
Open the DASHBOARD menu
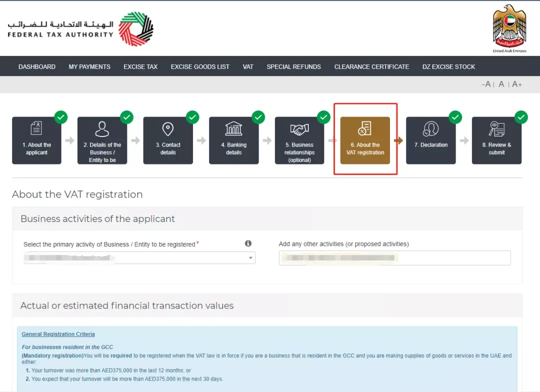[37, 66]
